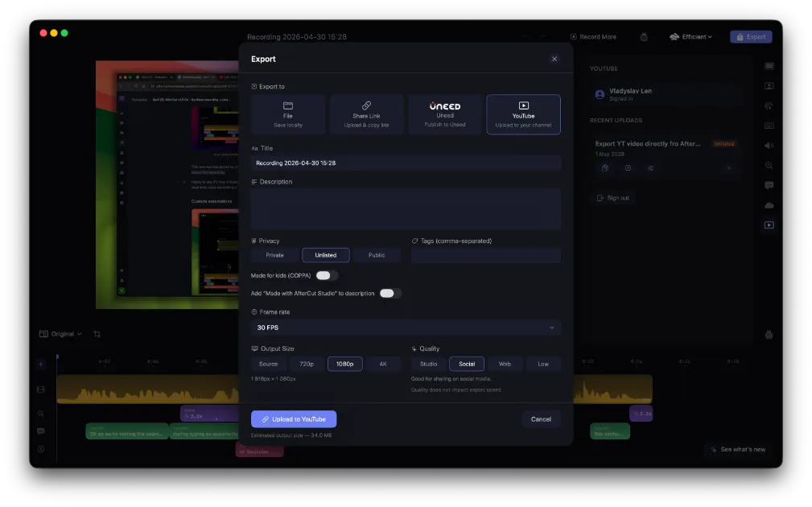The image size is (812, 507).
Task: Choose 720p output size
Action: (307, 364)
